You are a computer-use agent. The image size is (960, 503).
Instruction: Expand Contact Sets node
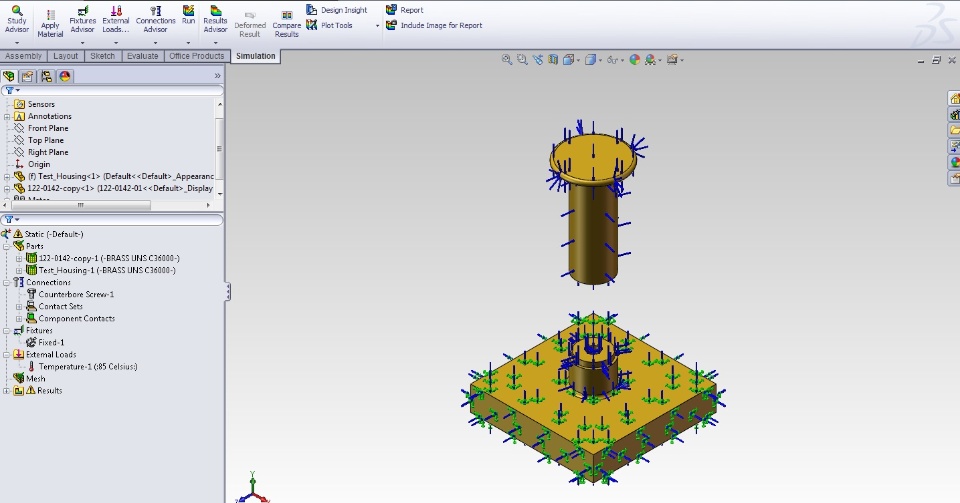click(19, 307)
